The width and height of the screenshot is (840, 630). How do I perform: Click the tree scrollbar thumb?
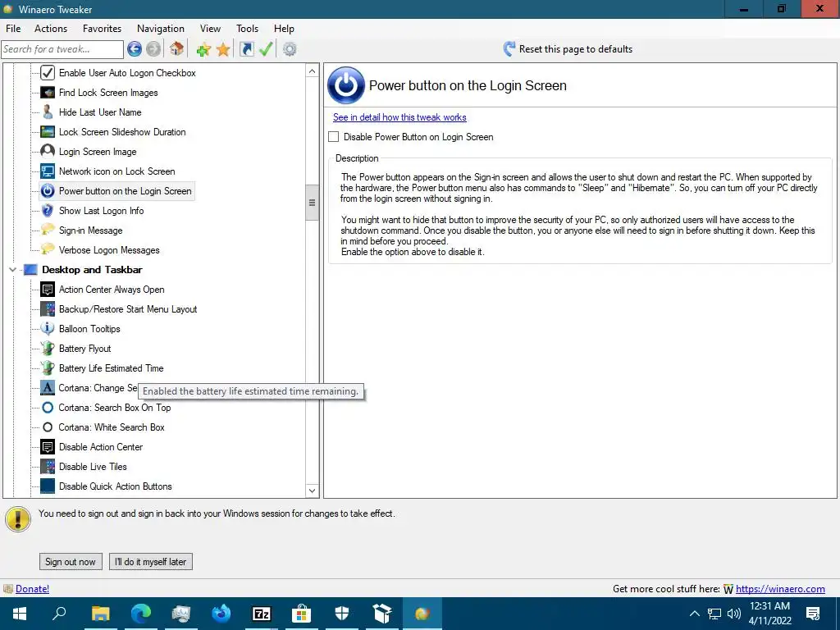tap(313, 203)
